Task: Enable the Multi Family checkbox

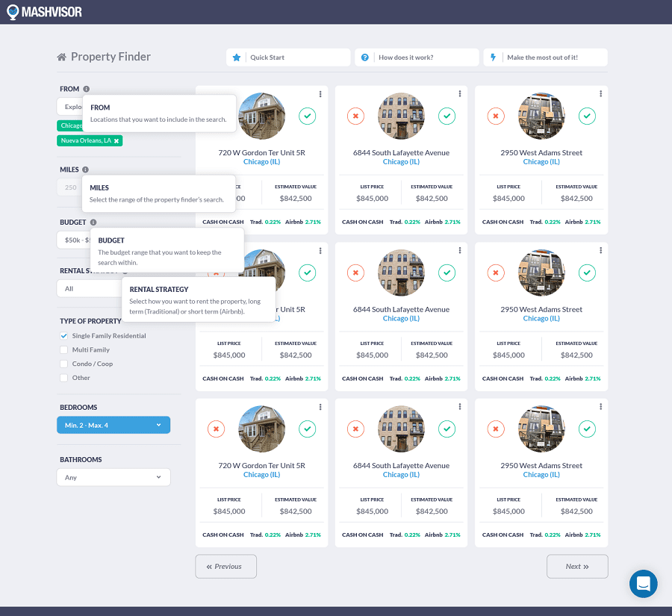Action: pos(64,349)
